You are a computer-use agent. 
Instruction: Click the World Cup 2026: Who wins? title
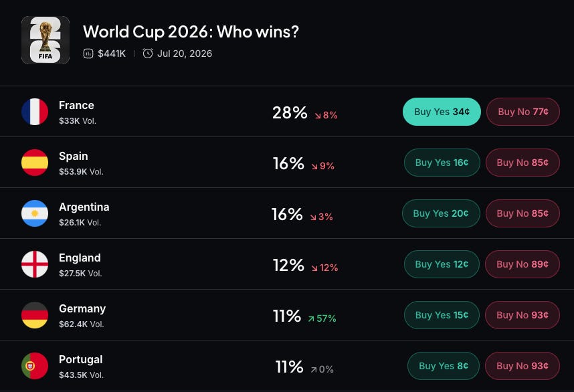click(191, 32)
